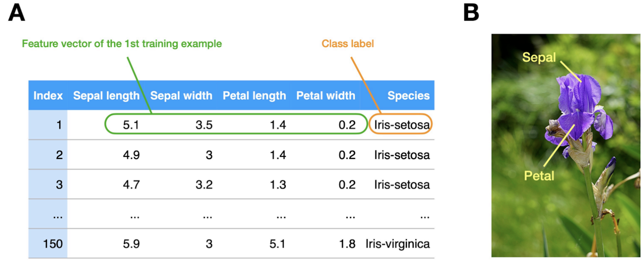Select the sepal length value 5.9
This screenshot has height=266, width=644.
click(131, 244)
